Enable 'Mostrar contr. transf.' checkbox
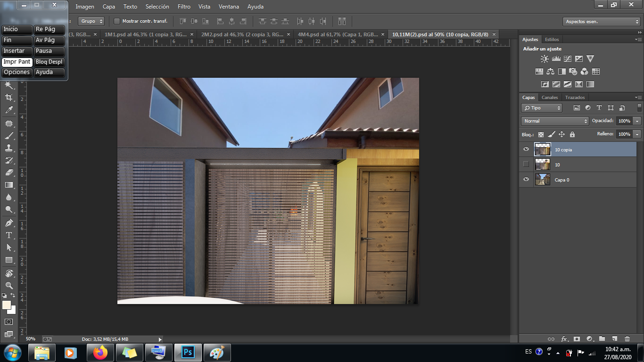This screenshot has width=644, height=362. 117,21
